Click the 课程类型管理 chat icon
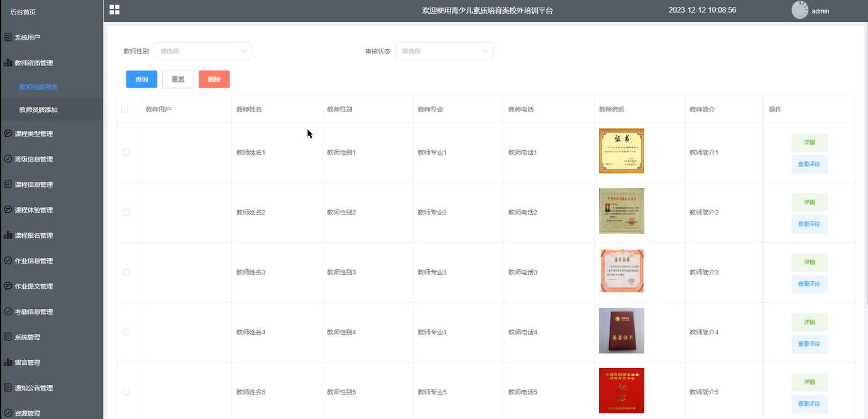 [x=8, y=133]
